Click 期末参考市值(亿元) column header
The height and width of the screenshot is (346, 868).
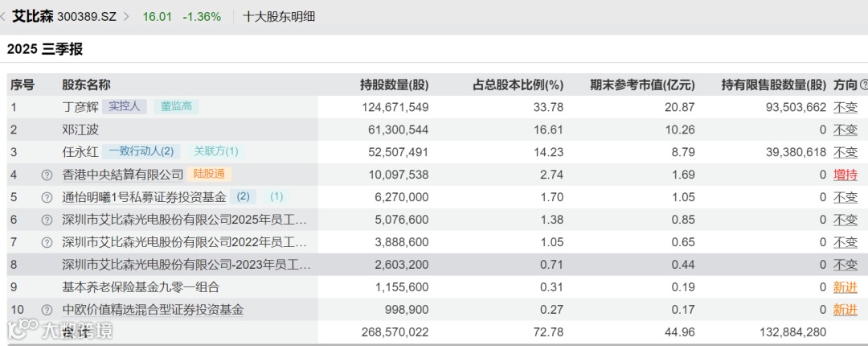pyautogui.click(x=642, y=84)
